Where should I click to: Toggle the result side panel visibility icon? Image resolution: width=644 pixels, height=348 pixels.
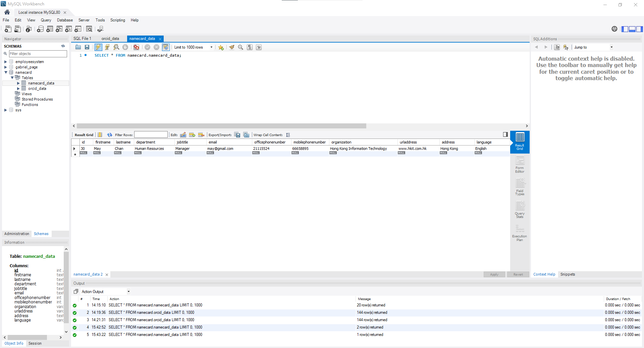(x=505, y=134)
